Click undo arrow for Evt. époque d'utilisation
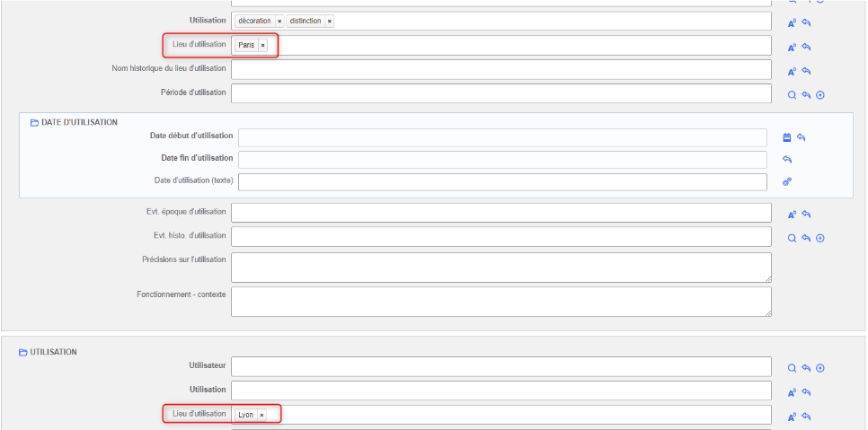 [x=807, y=215]
